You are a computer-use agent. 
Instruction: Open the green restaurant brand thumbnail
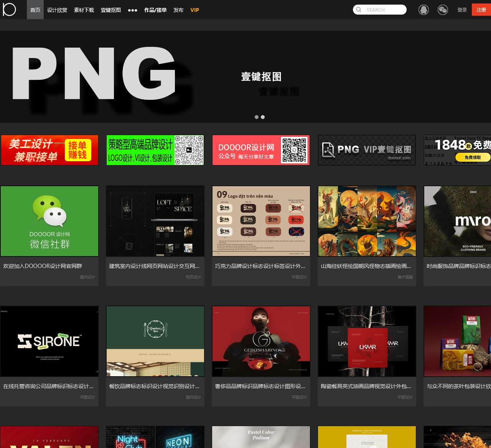pyautogui.click(x=155, y=341)
